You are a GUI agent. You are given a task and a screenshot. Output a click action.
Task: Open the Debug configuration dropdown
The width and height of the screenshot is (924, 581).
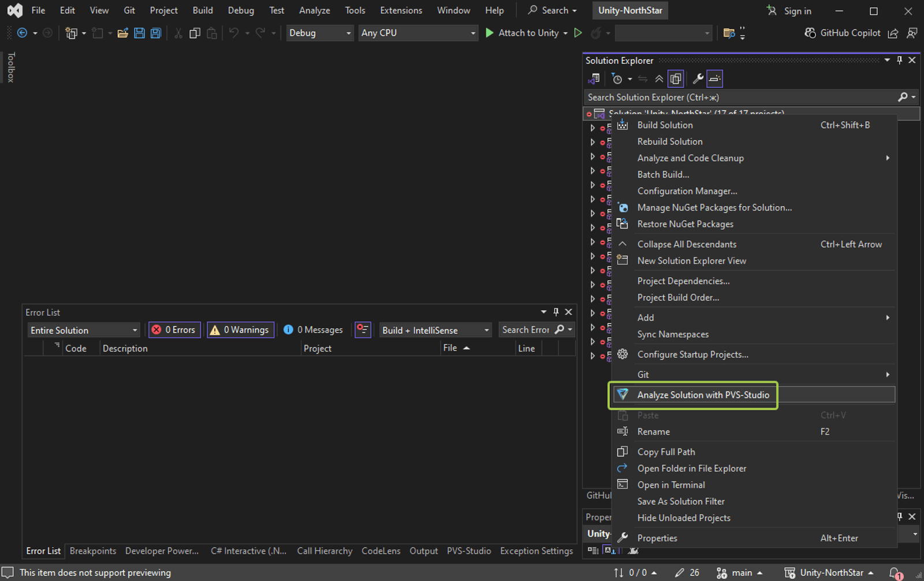(319, 33)
